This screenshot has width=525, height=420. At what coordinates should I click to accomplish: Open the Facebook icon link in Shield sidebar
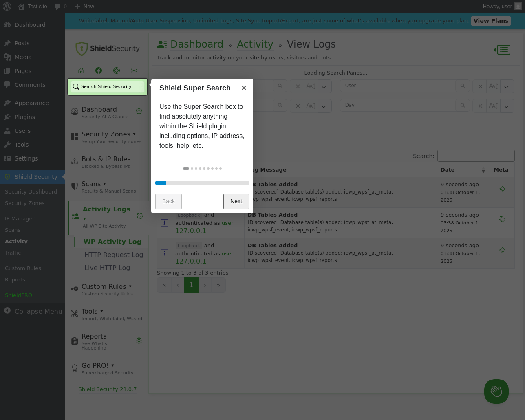click(99, 70)
